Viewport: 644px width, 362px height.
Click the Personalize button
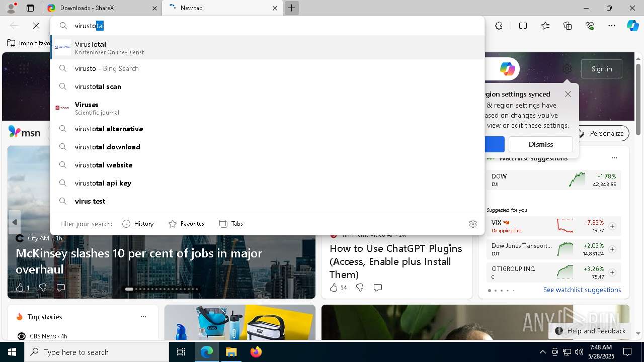pyautogui.click(x=602, y=133)
